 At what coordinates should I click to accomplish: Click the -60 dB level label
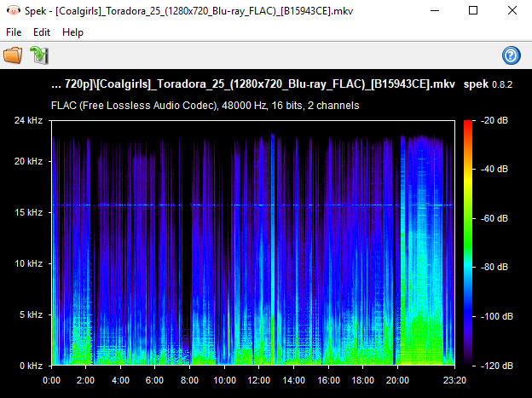(x=494, y=218)
